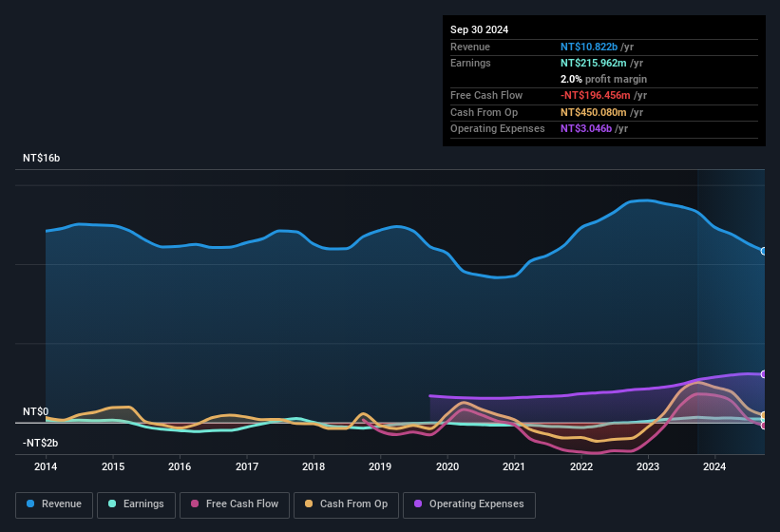Click the Revenue line's end data point marker
The image size is (780, 532).
[x=764, y=251]
